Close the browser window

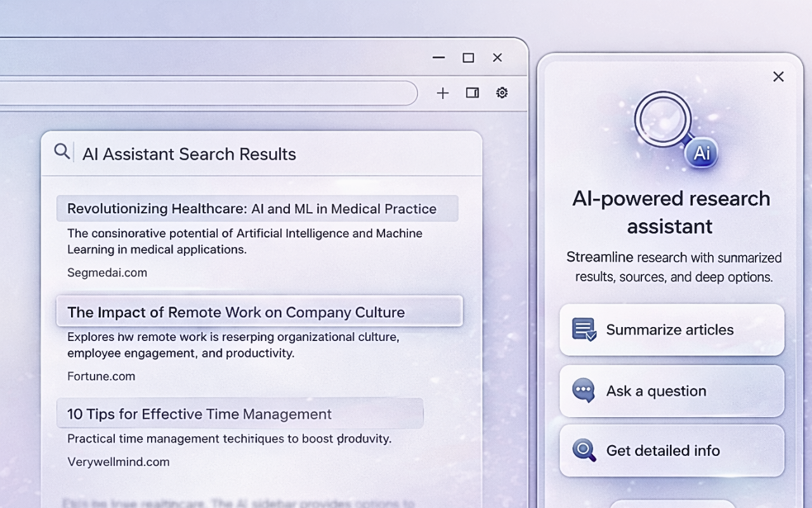tap(497, 58)
